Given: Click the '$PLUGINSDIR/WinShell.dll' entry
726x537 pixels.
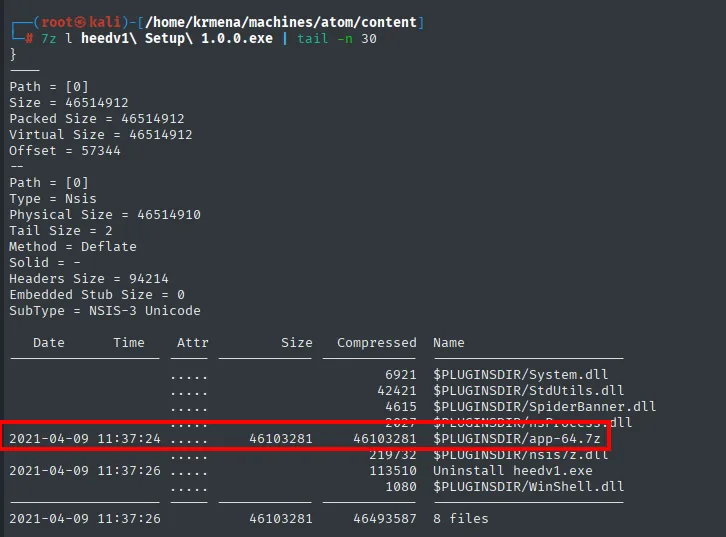Looking at the screenshot, I should (528, 487).
